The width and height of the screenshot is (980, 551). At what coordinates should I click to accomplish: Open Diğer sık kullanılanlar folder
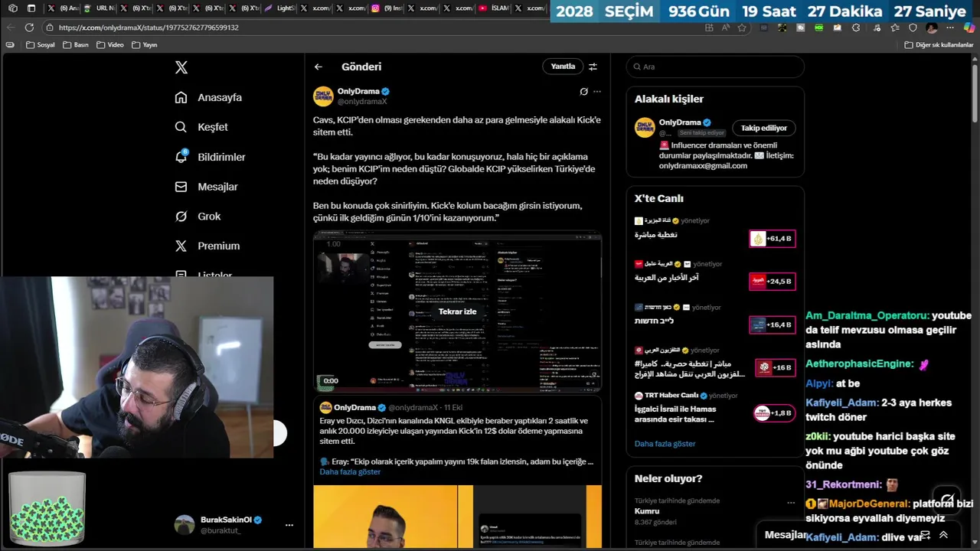click(939, 45)
